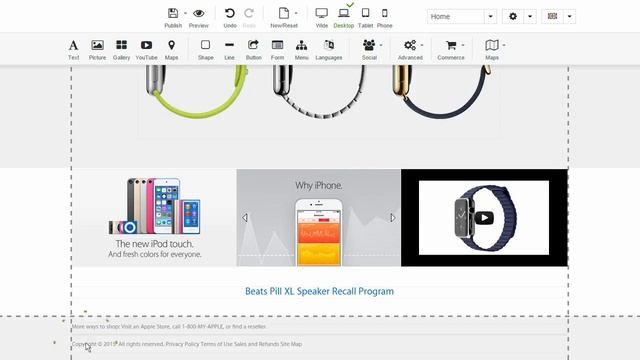Click the Publish save icon
Image resolution: width=640 pixels, height=360 pixels.
[173, 13]
